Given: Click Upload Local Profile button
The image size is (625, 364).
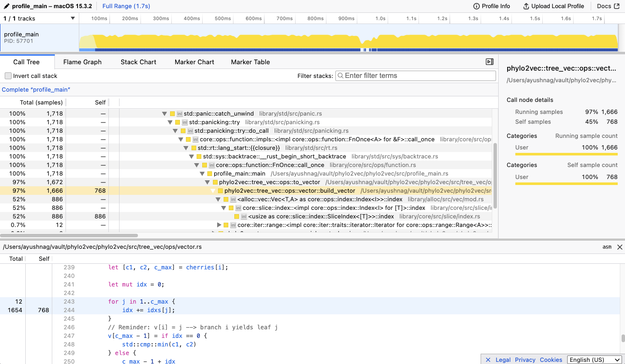Looking at the screenshot, I should coord(553,6).
